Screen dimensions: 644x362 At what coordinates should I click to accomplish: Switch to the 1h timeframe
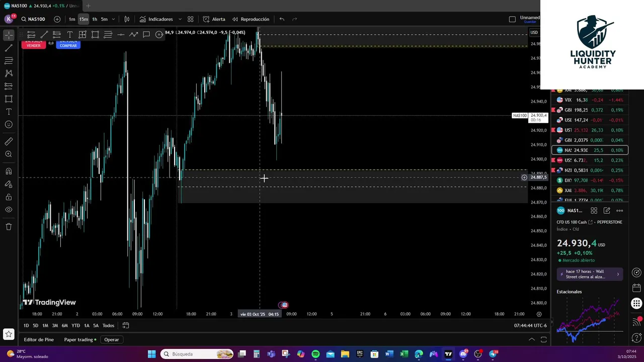95,19
